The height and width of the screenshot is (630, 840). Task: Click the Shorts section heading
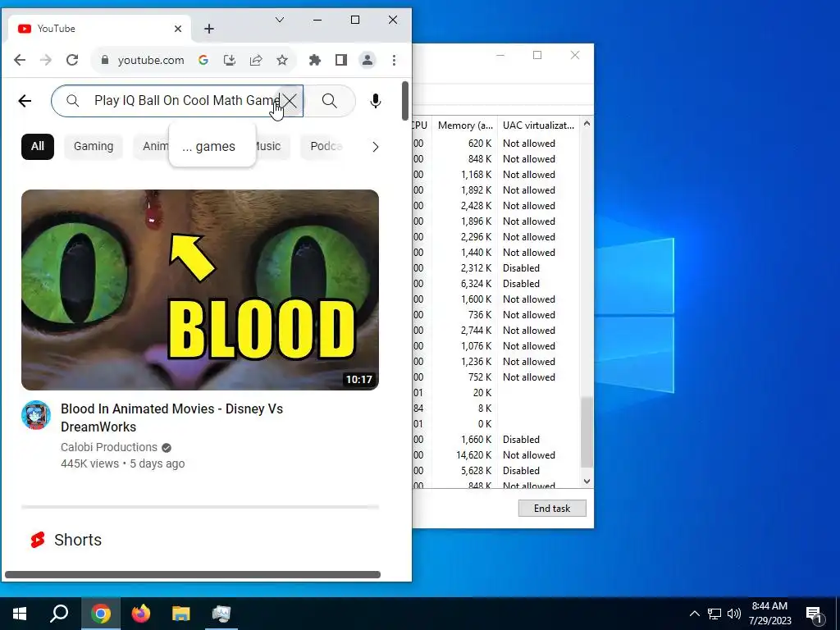coord(78,540)
